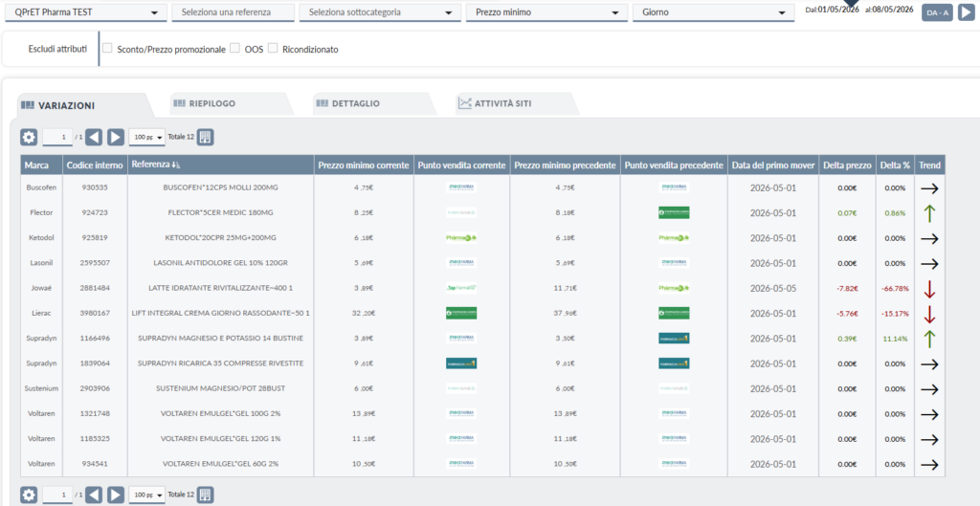Open bottom 100 per page dropdown

click(x=146, y=495)
